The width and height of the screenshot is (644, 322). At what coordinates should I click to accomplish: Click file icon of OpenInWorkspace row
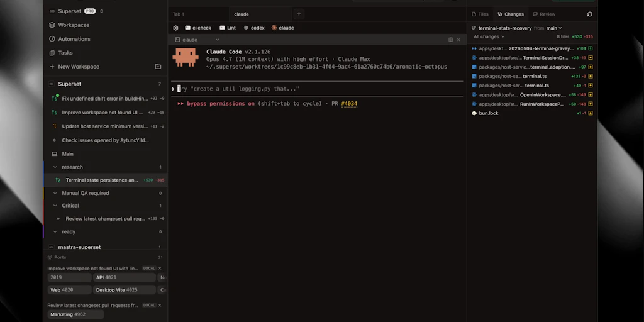coord(474,95)
